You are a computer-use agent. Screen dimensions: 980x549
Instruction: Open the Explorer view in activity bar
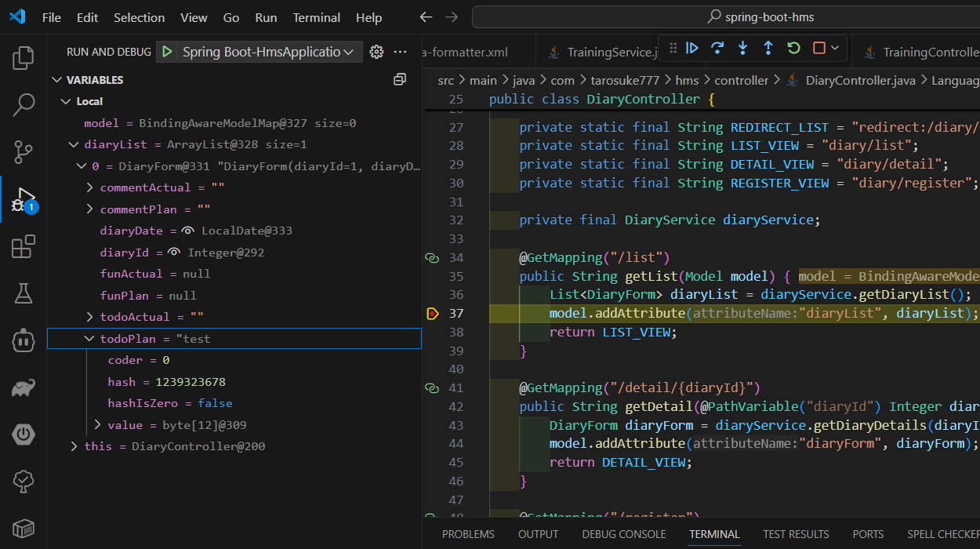(24, 58)
